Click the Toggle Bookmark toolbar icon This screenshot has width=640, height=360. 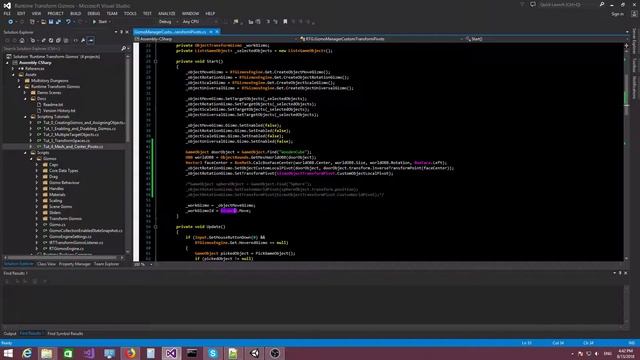(x=285, y=22)
